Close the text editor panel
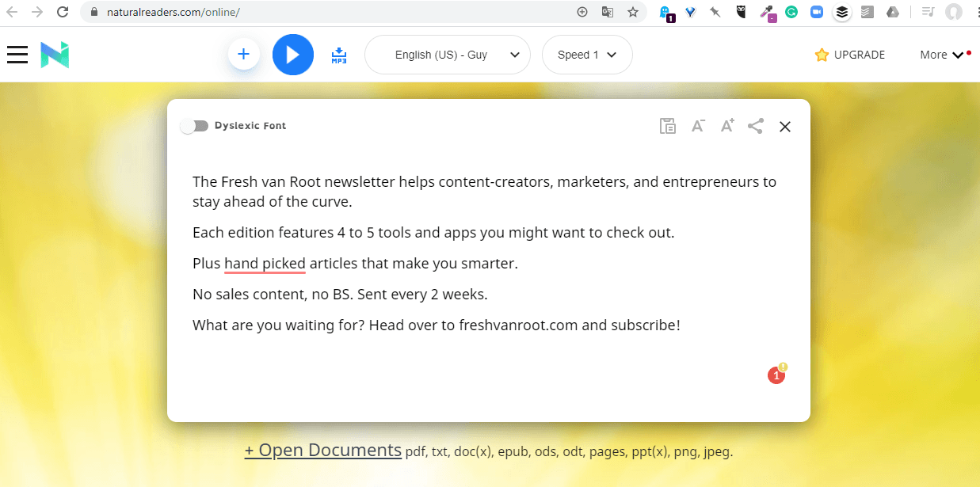This screenshot has width=980, height=487. click(784, 127)
